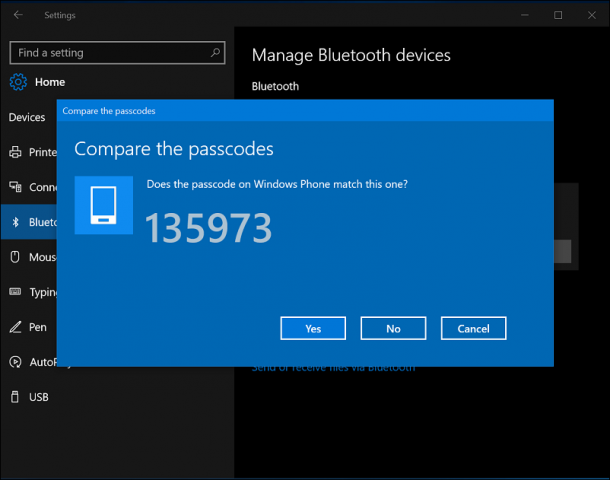Select the Printers icon in sidebar
The image size is (610, 480).
coord(15,152)
